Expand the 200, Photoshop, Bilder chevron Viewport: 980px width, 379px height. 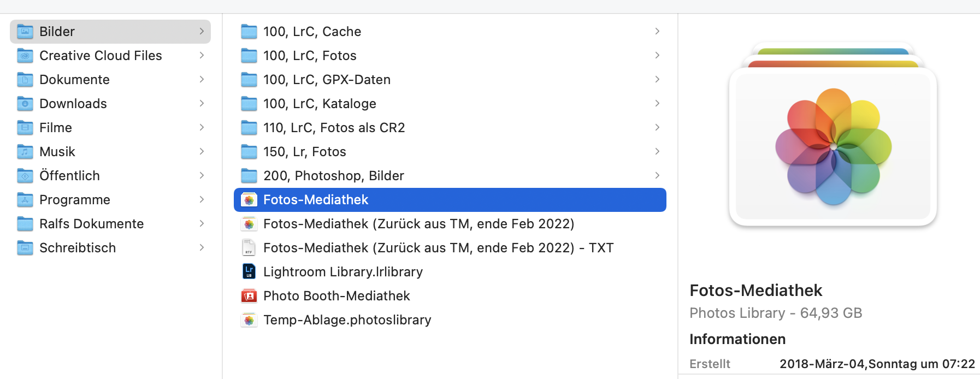[657, 176]
